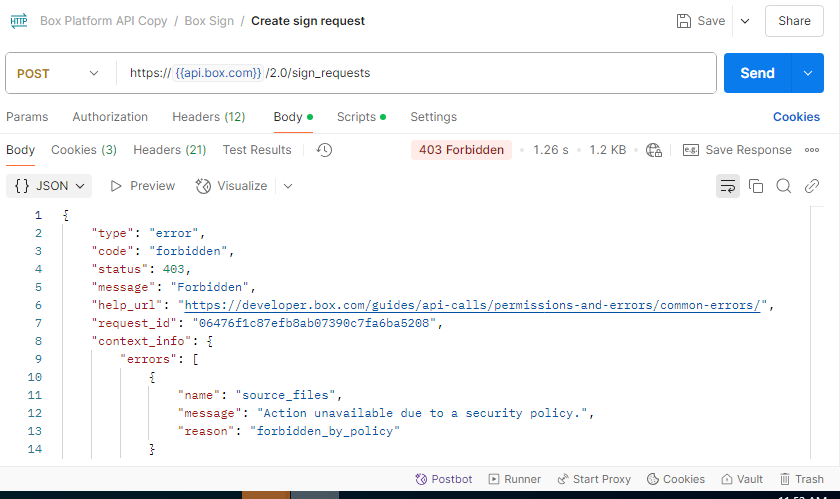Click the Save Response example icon
Screen dimensions: 840x499
tap(691, 150)
